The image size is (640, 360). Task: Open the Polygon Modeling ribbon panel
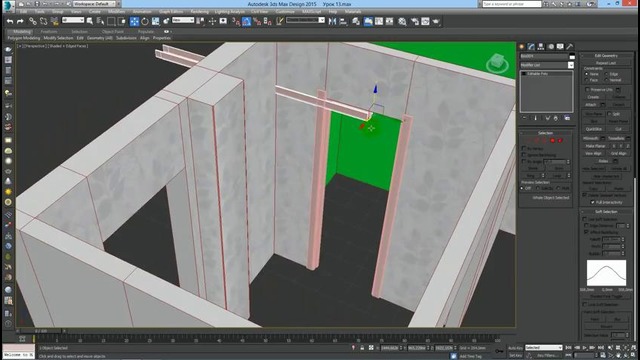[x=24, y=38]
